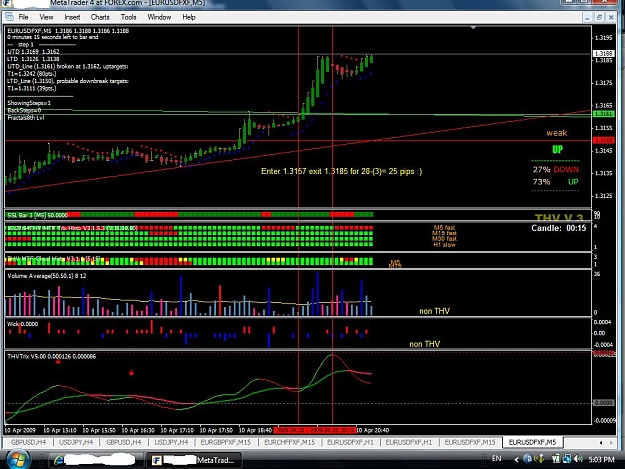Click the 5:03 PM taskbar clock
The width and height of the screenshot is (625, 469).
point(601,459)
